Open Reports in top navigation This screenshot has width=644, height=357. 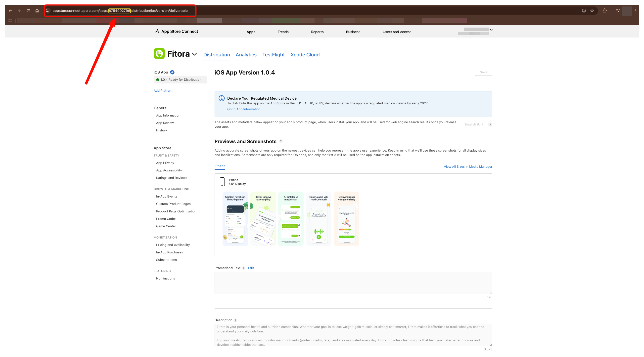click(317, 32)
